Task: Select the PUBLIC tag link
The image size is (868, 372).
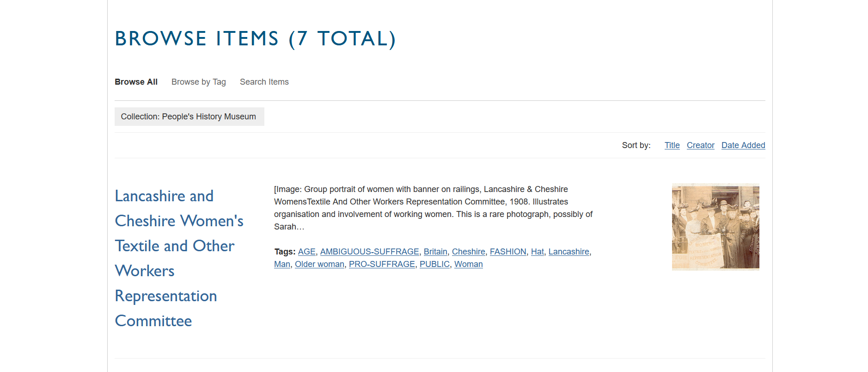Action: 434,264
